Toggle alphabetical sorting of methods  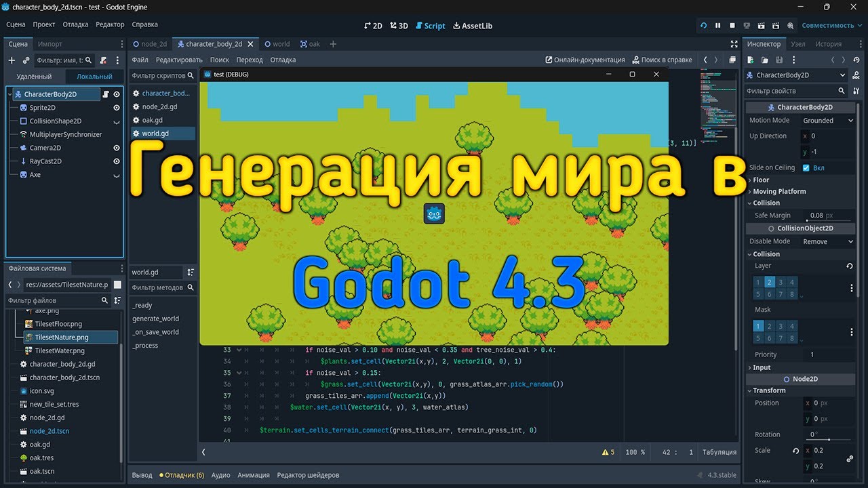coord(191,272)
